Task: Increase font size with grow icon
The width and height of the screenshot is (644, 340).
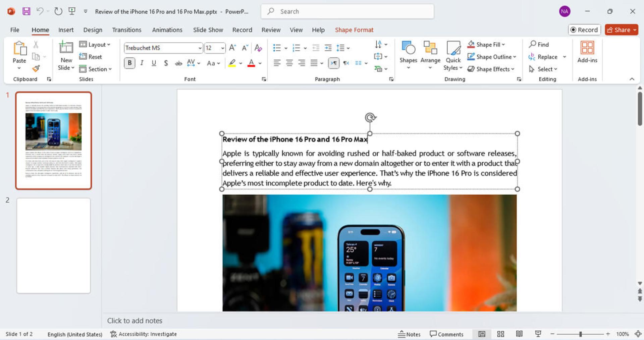Action: pos(232,48)
